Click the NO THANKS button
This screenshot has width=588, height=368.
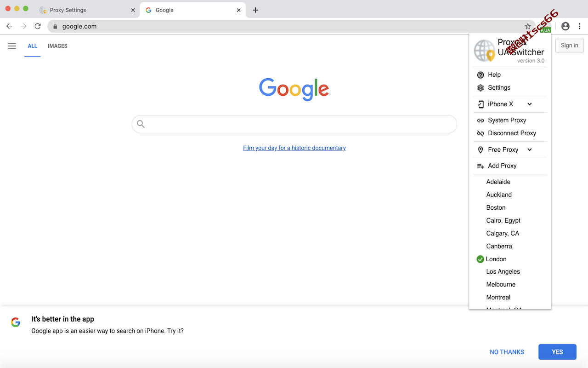coord(507,352)
